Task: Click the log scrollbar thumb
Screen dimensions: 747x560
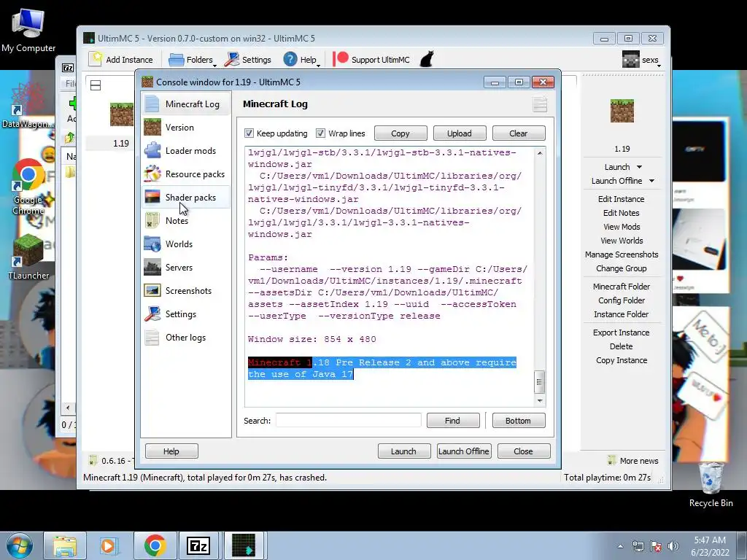Action: click(x=539, y=382)
